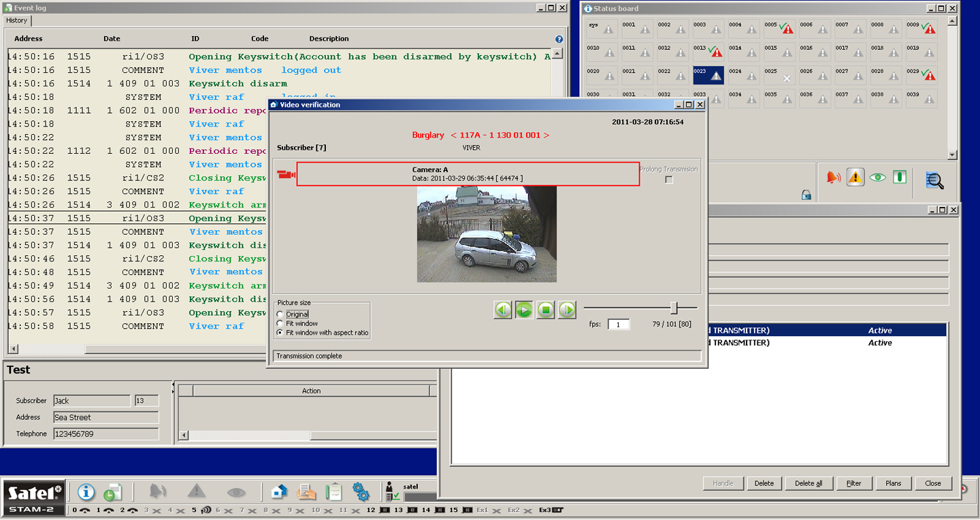The image size is (980, 520).
Task: Switch to the History tab
Action: pyautogui.click(x=17, y=20)
